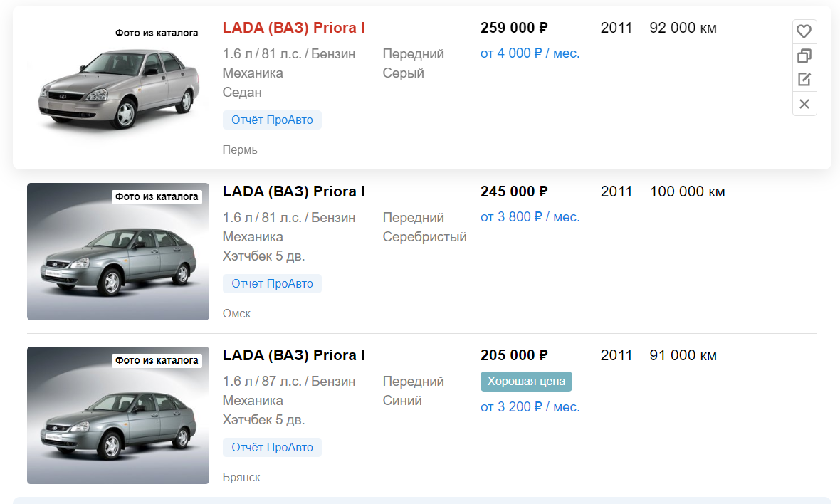The image size is (840, 504).
Task: Open the gray sedan catalog photo
Action: pyautogui.click(x=118, y=88)
